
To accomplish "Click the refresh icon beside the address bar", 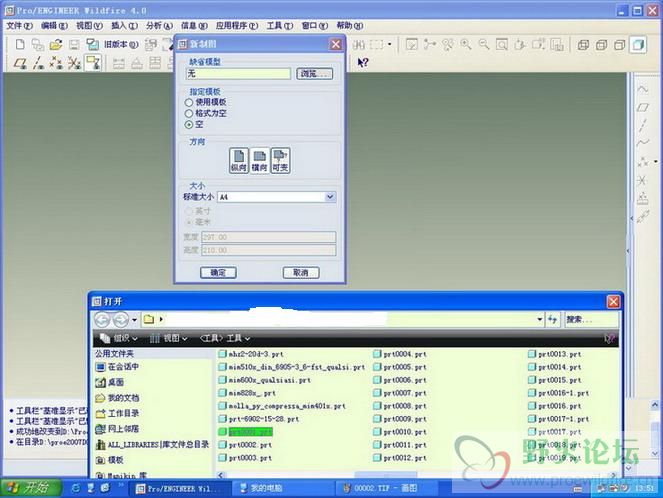I will click(552, 319).
